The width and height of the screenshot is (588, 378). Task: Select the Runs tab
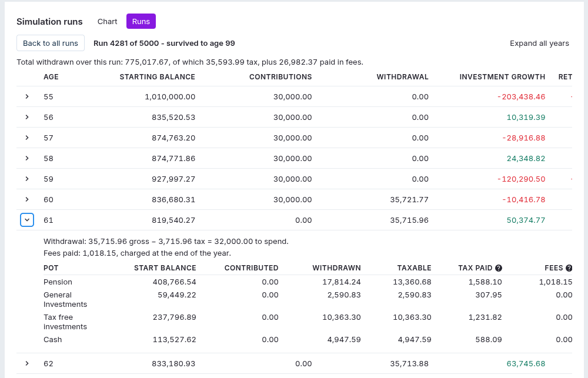point(141,21)
